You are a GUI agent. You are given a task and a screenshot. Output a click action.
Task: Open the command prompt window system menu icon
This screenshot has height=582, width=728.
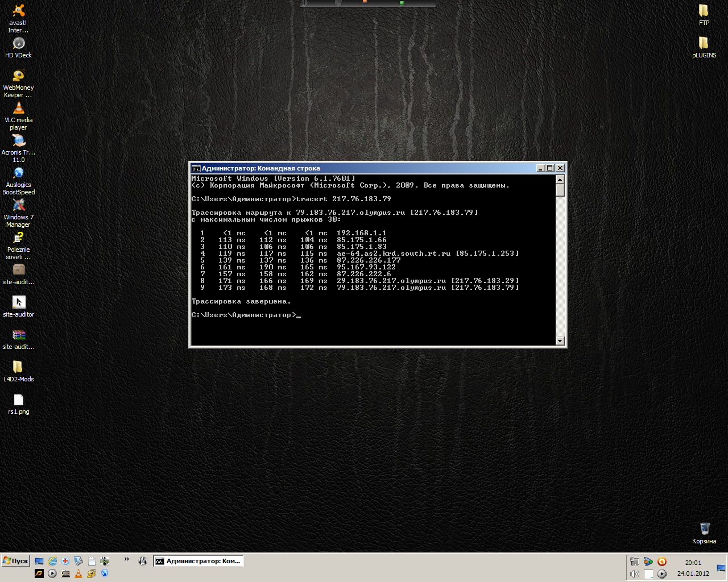coord(196,168)
